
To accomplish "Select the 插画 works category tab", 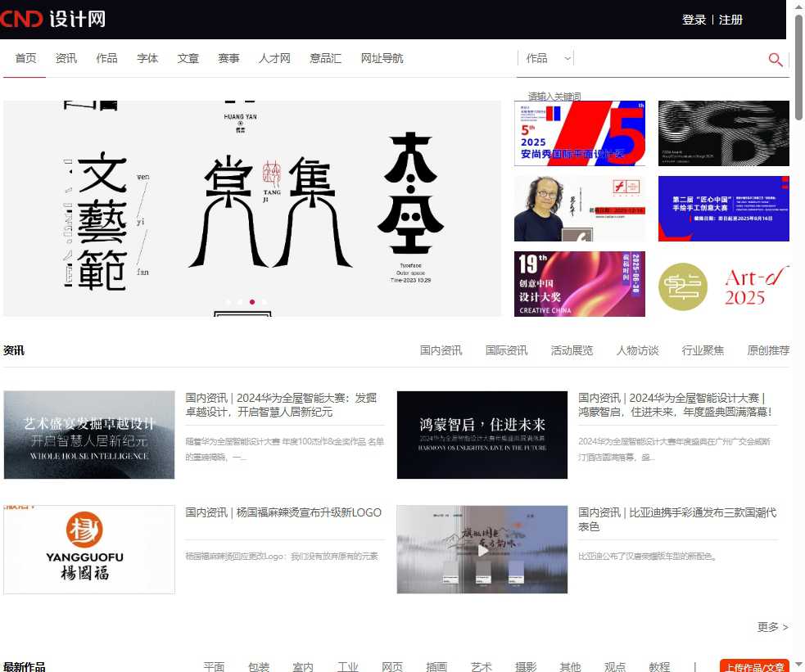I will point(436,666).
